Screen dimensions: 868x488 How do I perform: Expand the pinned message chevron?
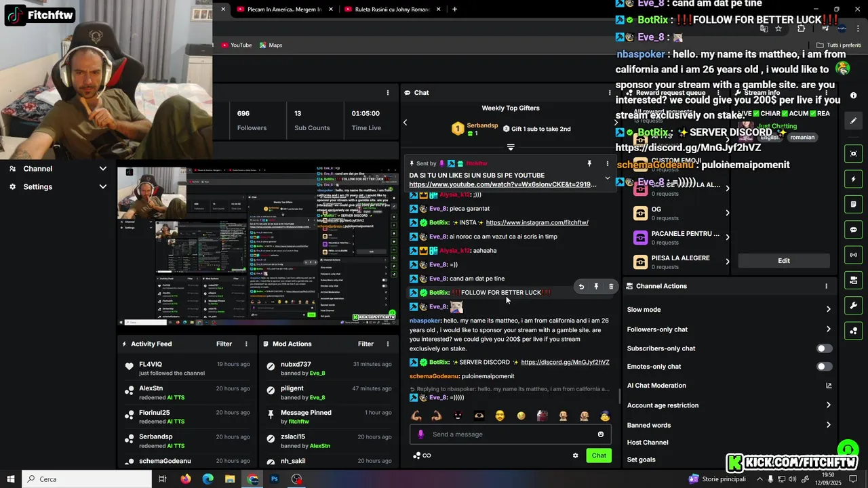[607, 178]
